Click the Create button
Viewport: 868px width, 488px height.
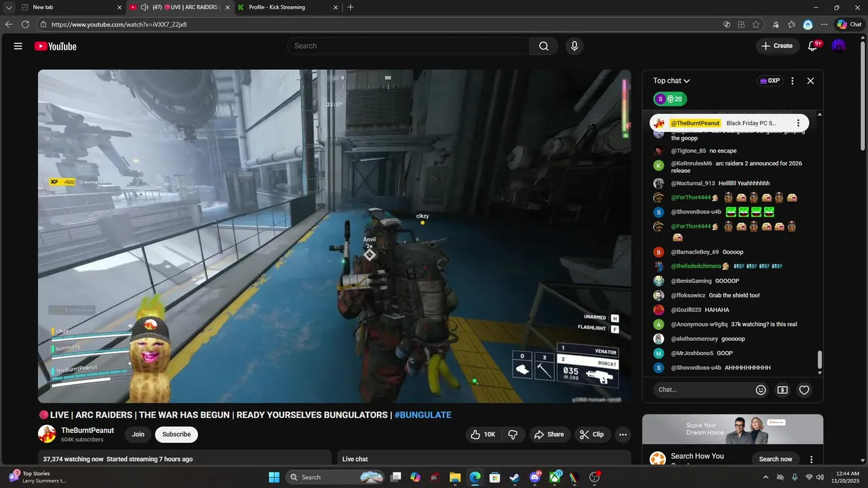pos(777,46)
